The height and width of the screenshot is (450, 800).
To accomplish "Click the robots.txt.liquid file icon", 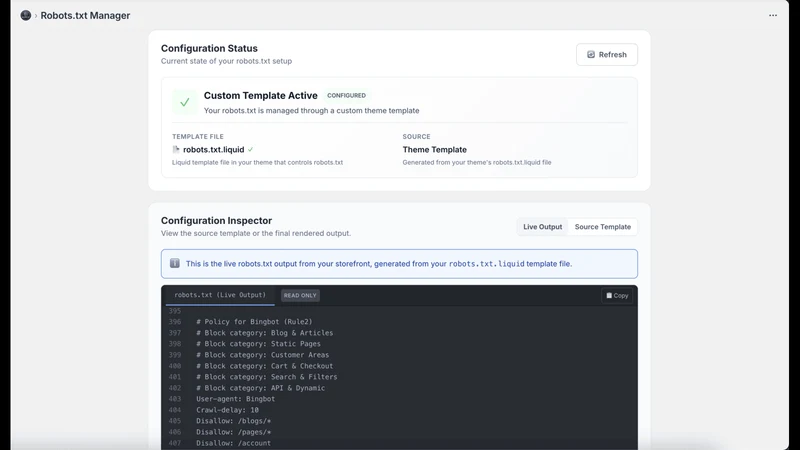I will 176,149.
